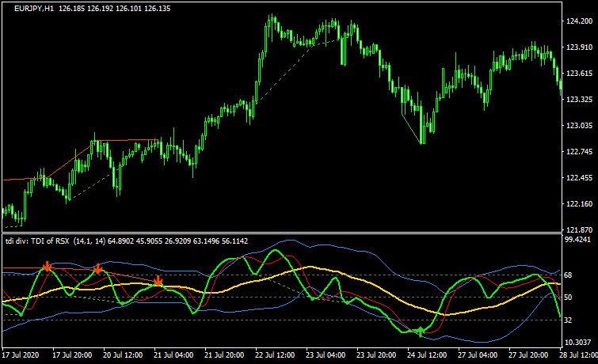Click the leftmost red down arrow in indicator
Viewport: 598px width, 364px height.
[48, 267]
